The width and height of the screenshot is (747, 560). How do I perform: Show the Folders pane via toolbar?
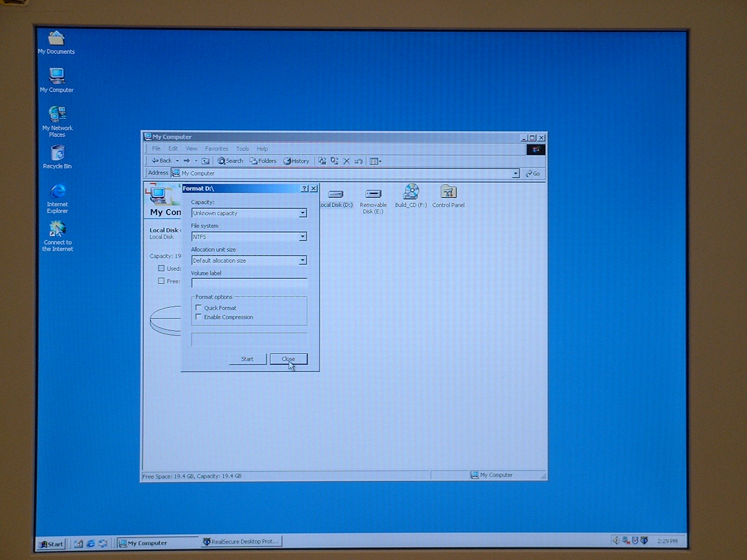[x=263, y=161]
